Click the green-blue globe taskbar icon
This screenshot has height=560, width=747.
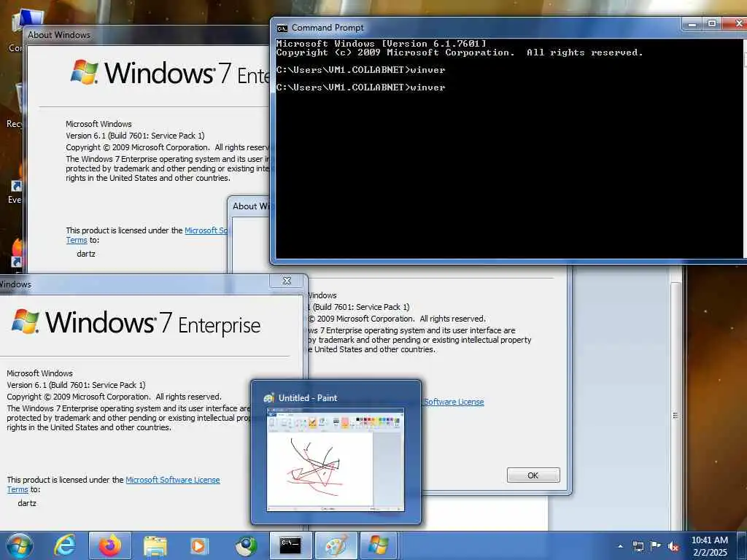[246, 545]
